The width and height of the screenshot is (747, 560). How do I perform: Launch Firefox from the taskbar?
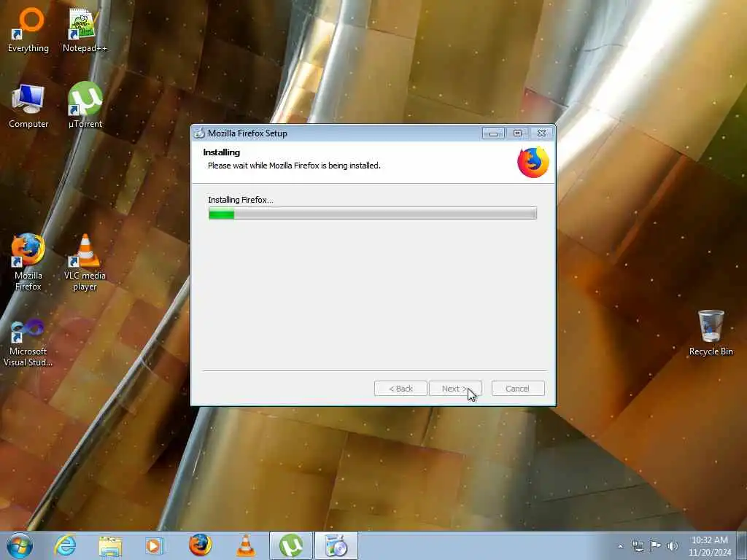point(200,545)
